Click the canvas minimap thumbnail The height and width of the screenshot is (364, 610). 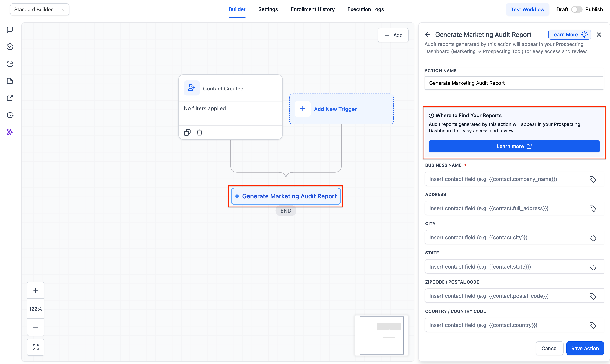coord(381,335)
